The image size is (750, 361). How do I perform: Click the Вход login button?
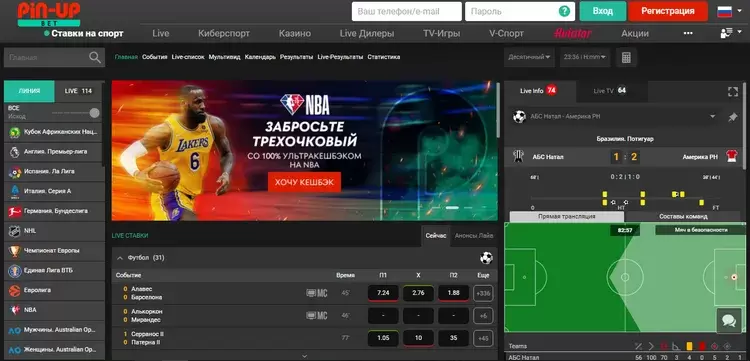(603, 11)
